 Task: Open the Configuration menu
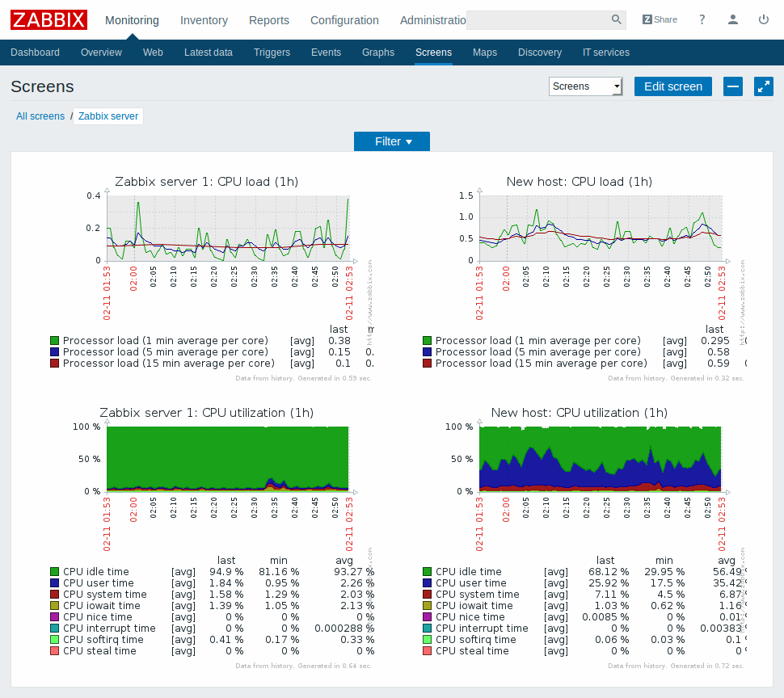pyautogui.click(x=344, y=20)
